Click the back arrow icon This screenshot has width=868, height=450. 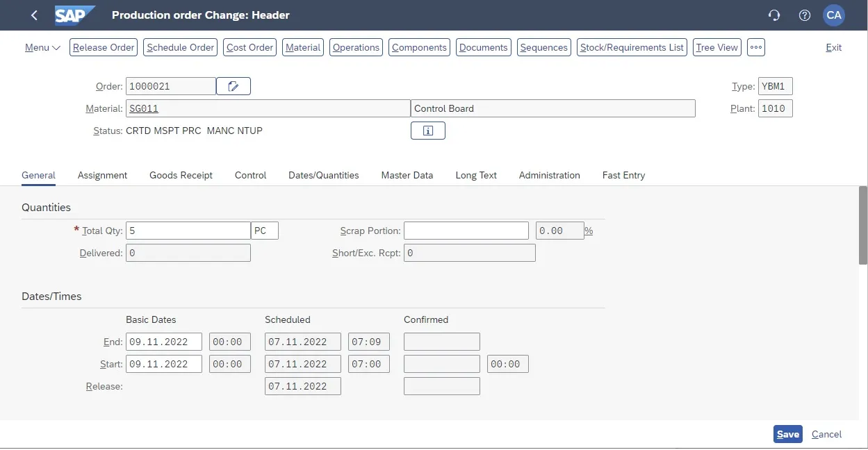coord(35,15)
